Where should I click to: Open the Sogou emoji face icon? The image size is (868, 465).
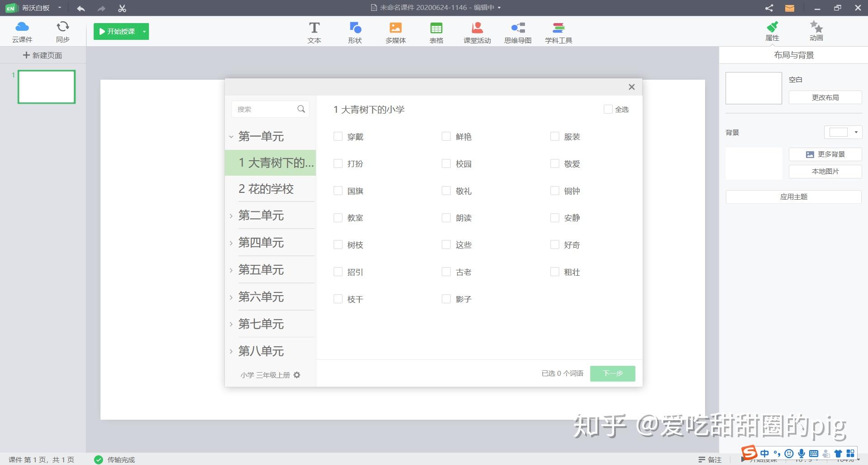pyautogui.click(x=789, y=453)
